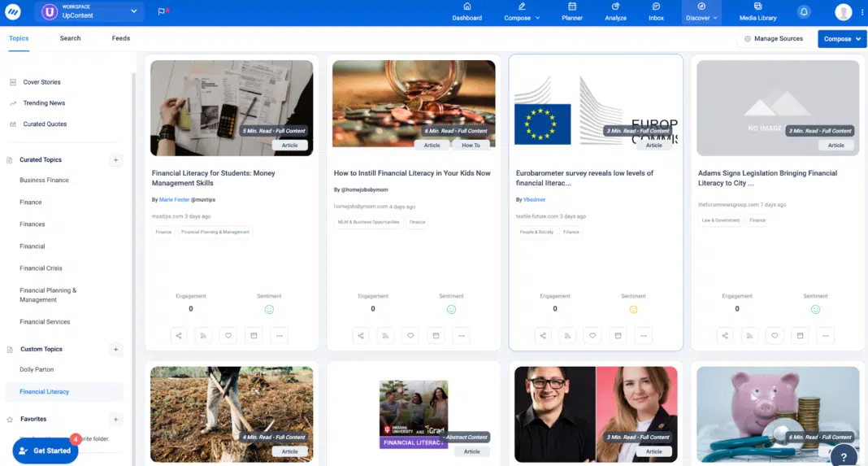The height and width of the screenshot is (466, 868).
Task: Switch to the Feeds tab
Action: 121,38
